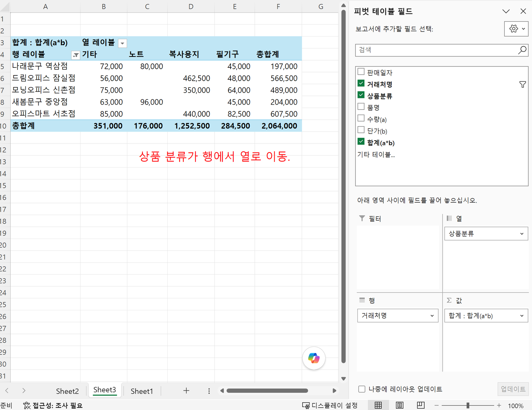Screen dimensions: 532x410
Task: Switch to the Sheet2 tab
Action: (x=67, y=391)
